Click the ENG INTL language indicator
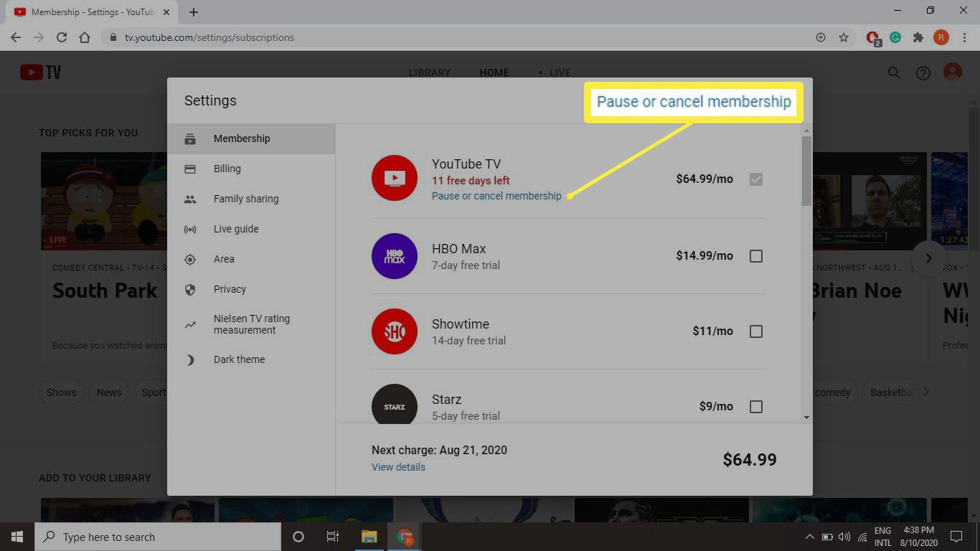The width and height of the screenshot is (980, 551). [x=882, y=537]
